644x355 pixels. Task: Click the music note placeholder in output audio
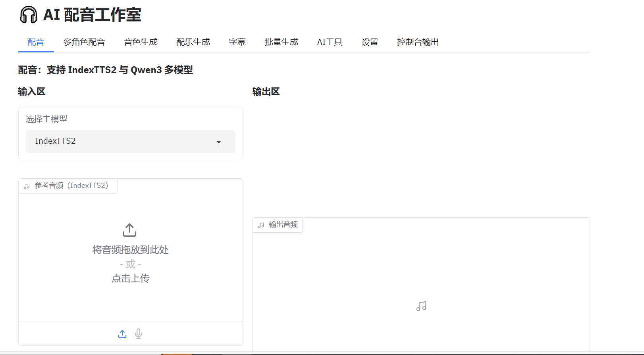tap(421, 306)
